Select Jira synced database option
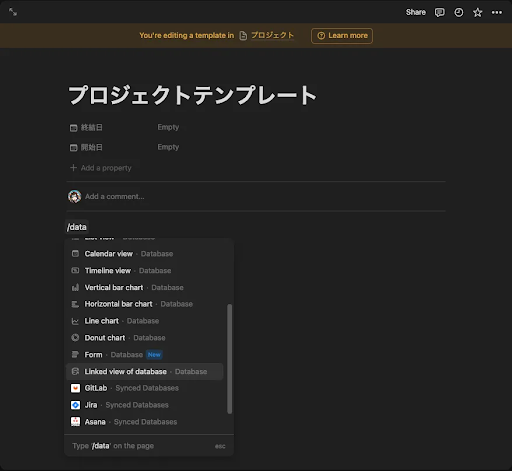The image size is (512, 471). coord(145,405)
